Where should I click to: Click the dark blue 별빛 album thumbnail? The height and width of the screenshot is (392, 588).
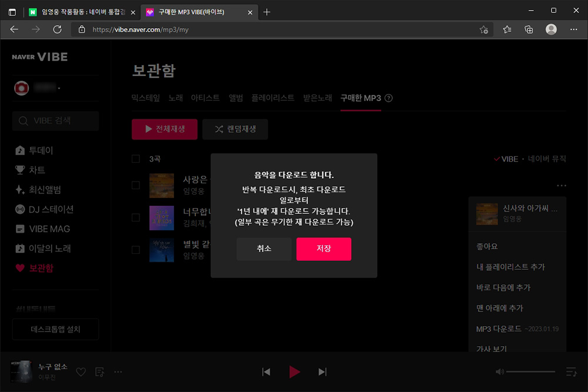click(162, 250)
